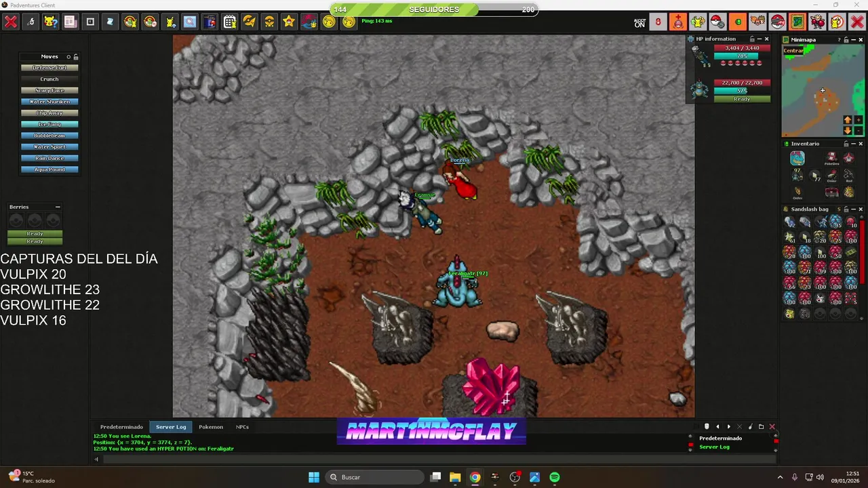The image size is (868, 488).
Task: Toggle the orange heal Pokemon icon
Action: point(678,22)
